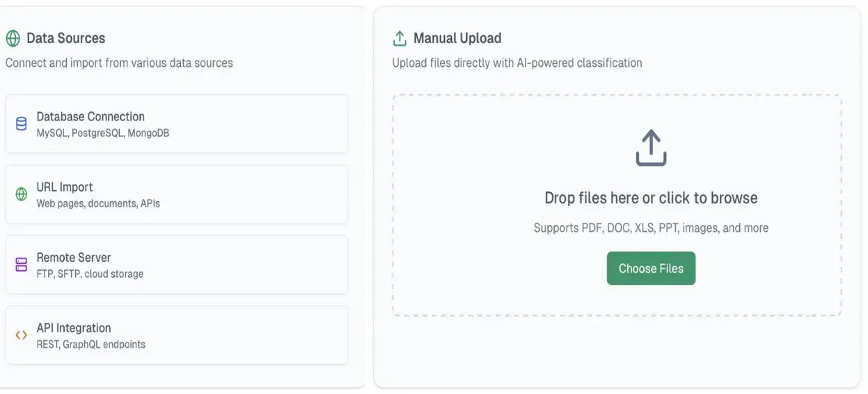Click the 'Web pages, documents, APIs' description
Viewport: 868px width, 394px height.
point(98,204)
